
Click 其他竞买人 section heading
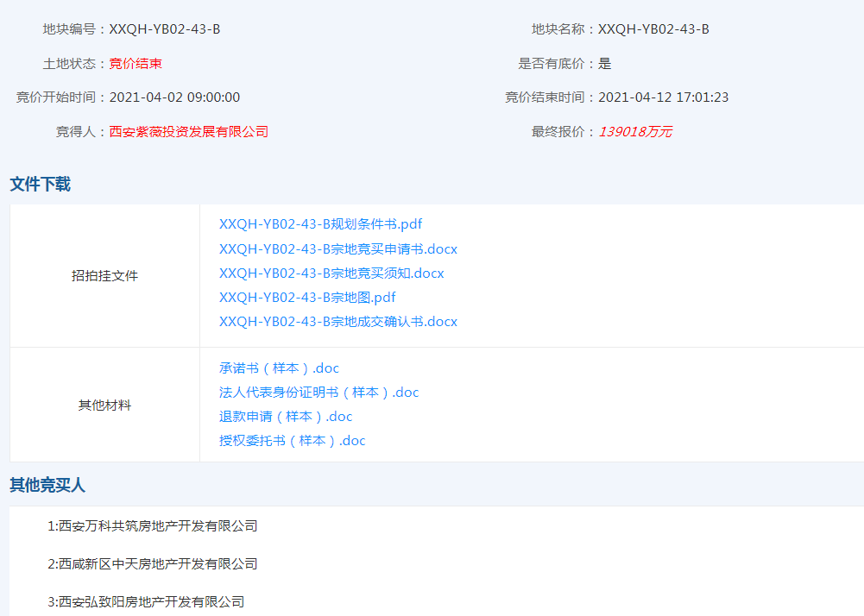coord(47,486)
